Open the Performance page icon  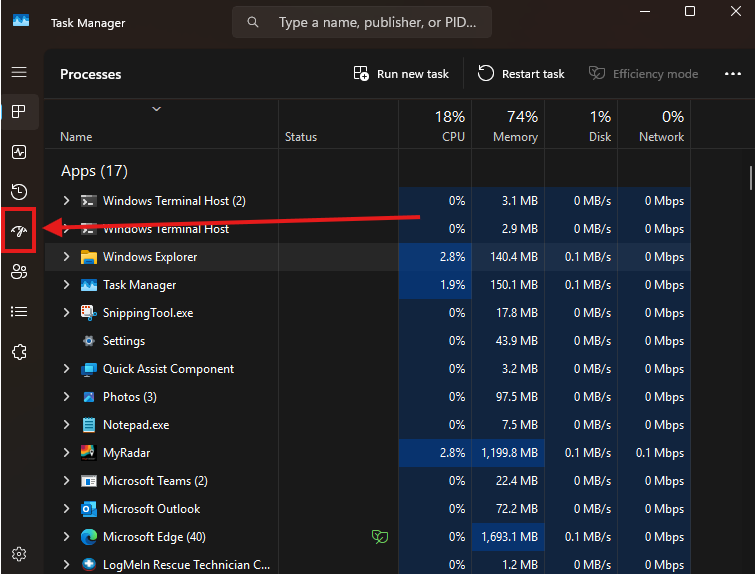click(19, 152)
